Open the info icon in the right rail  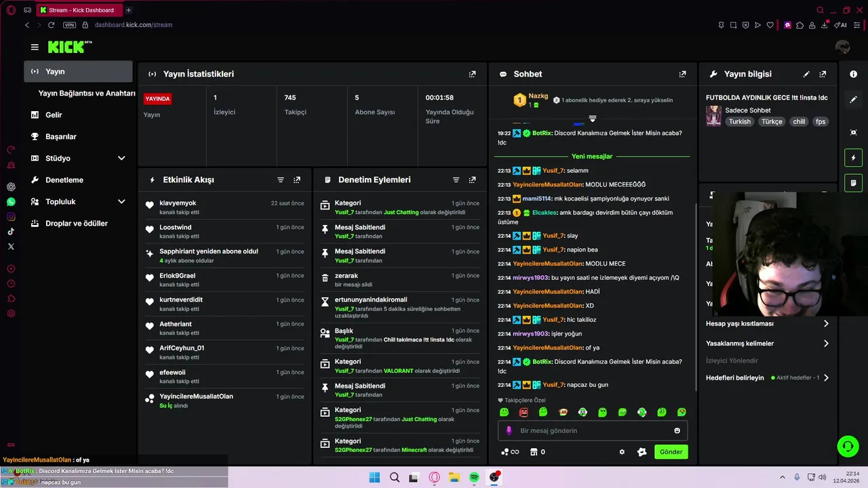pos(854,74)
